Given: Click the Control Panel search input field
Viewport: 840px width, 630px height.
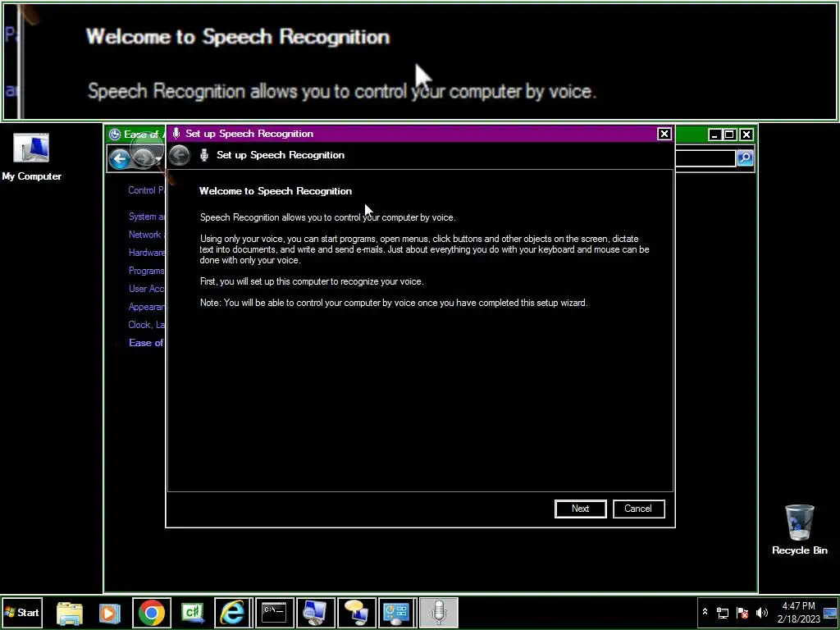Looking at the screenshot, I should coord(706,158).
